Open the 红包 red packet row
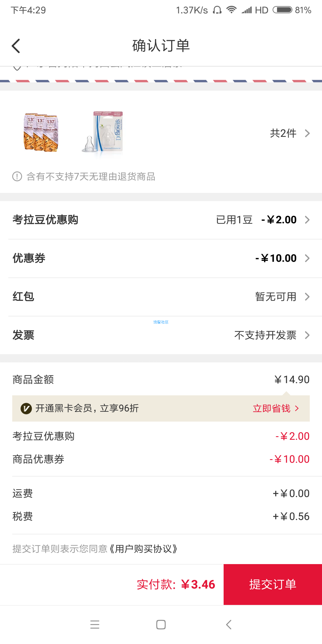 161,297
